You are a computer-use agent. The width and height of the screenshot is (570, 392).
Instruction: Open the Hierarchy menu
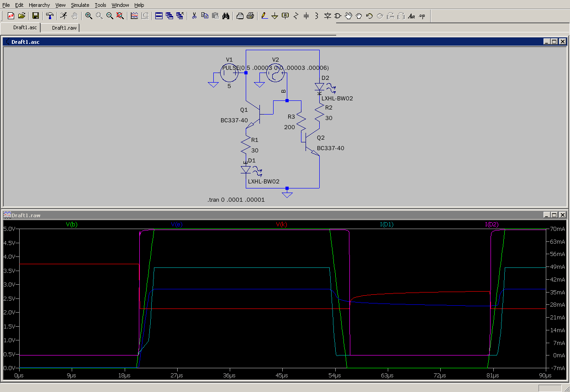coord(39,5)
